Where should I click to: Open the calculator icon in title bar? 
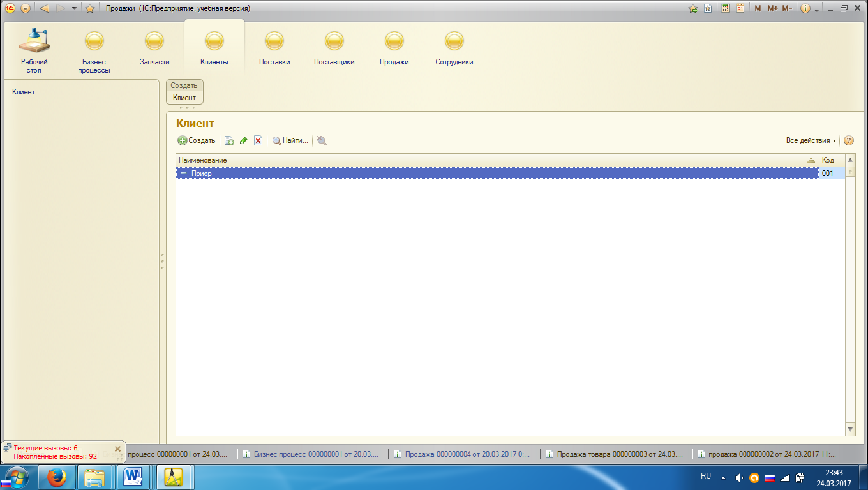point(726,8)
